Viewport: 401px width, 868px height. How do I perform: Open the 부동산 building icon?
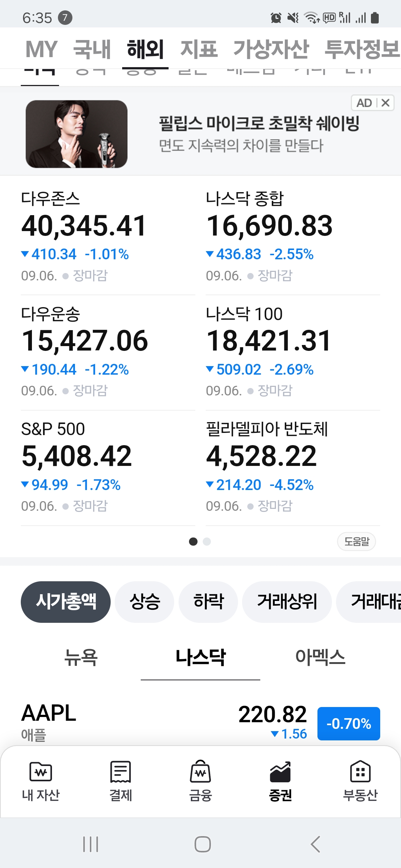coord(360,772)
